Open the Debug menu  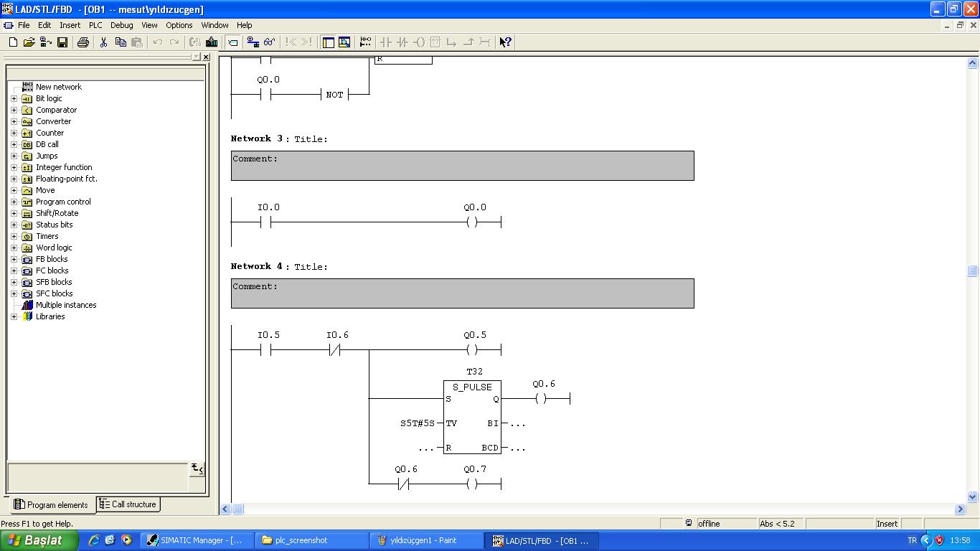pyautogui.click(x=121, y=25)
